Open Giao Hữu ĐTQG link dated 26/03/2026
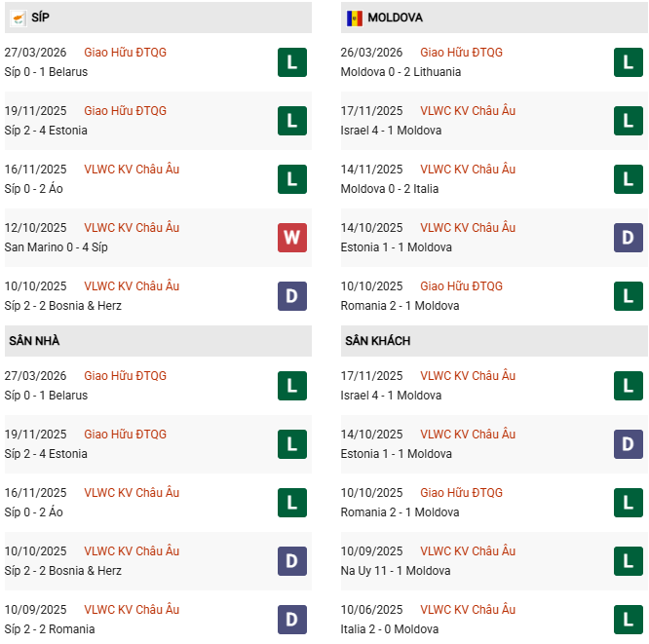This screenshot has width=649, height=644. pos(461,53)
